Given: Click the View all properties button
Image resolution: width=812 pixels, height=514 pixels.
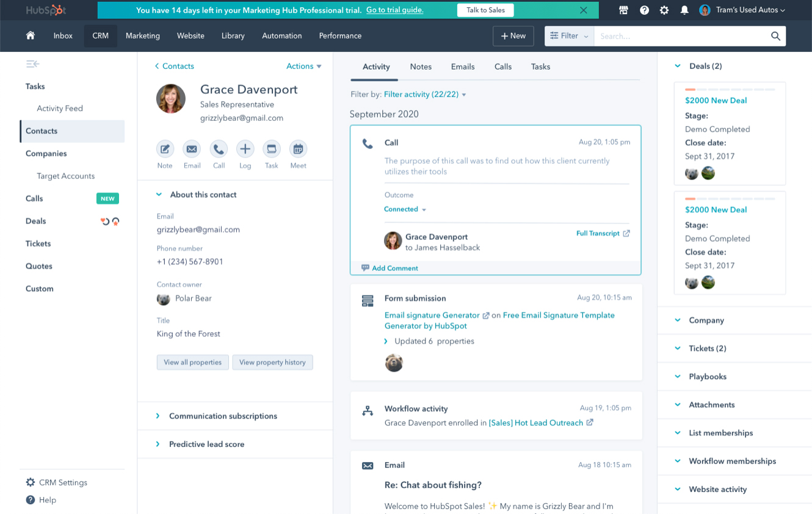Looking at the screenshot, I should tap(192, 362).
